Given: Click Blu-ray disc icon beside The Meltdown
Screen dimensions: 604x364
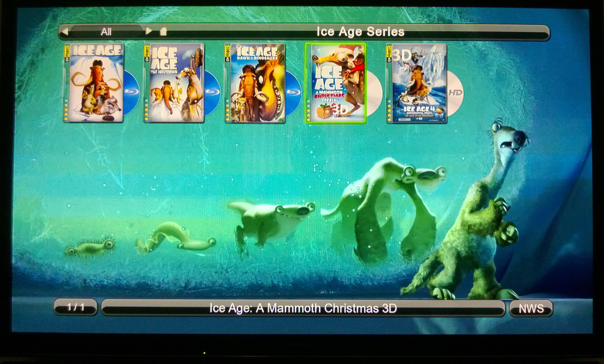Looking at the screenshot, I should coord(213,93).
